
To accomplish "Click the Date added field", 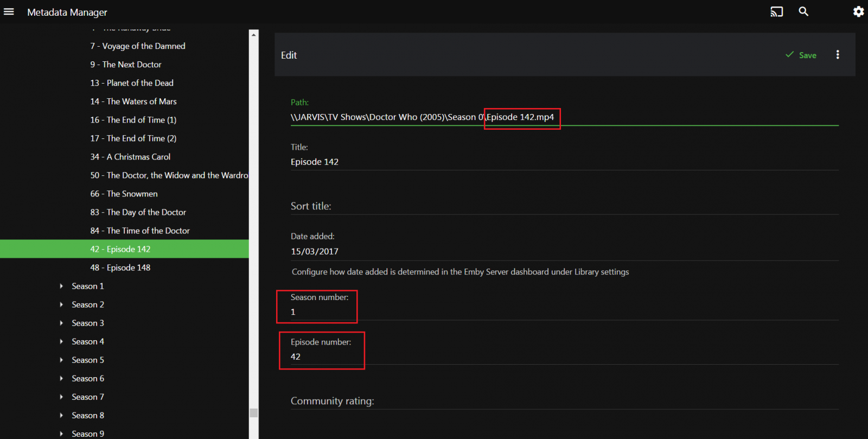I will [x=564, y=251].
